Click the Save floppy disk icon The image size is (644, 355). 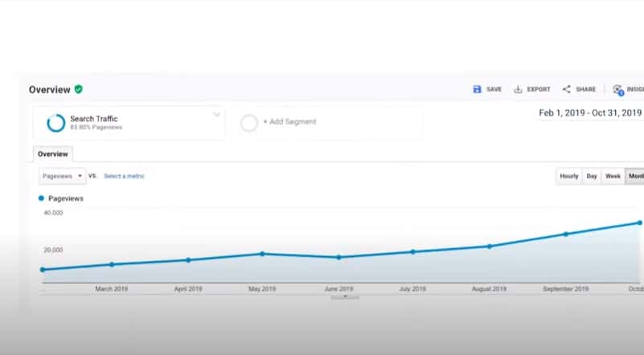[x=477, y=89]
